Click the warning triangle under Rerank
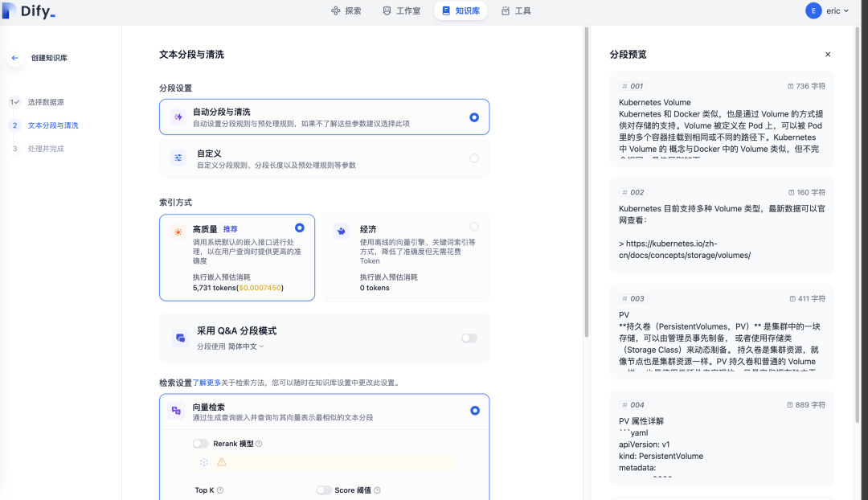The height and width of the screenshot is (500, 868). [x=222, y=461]
